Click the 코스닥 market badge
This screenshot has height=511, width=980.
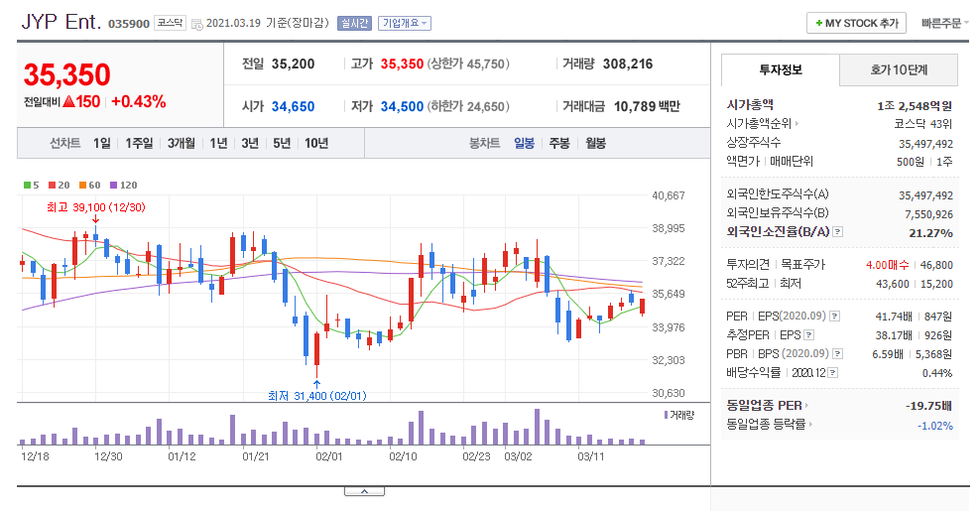170,23
